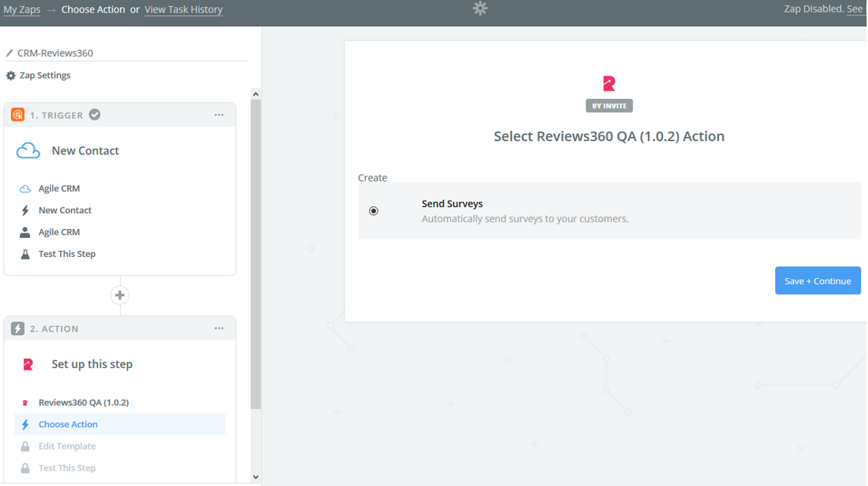Click the flask test icon in Trigger
The height and width of the screenshot is (486, 868).
(25, 254)
